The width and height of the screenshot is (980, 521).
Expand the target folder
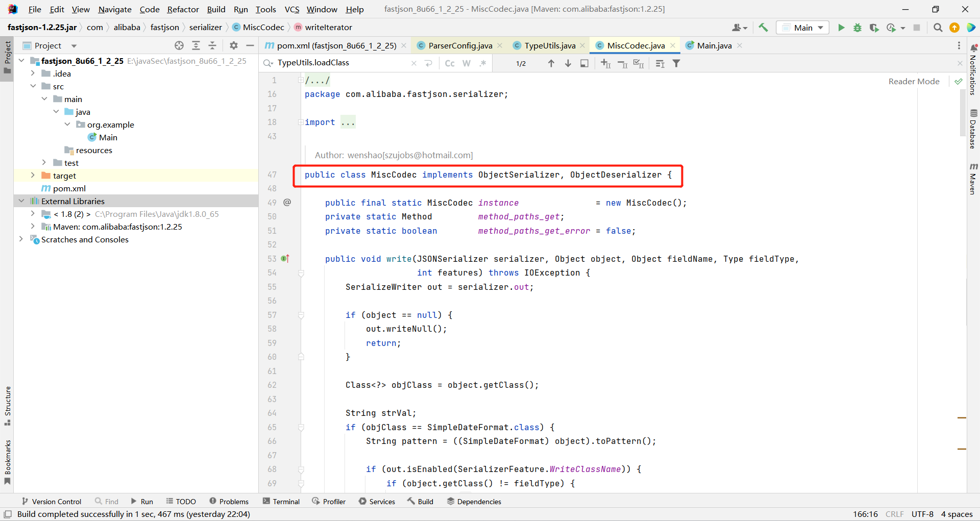33,176
